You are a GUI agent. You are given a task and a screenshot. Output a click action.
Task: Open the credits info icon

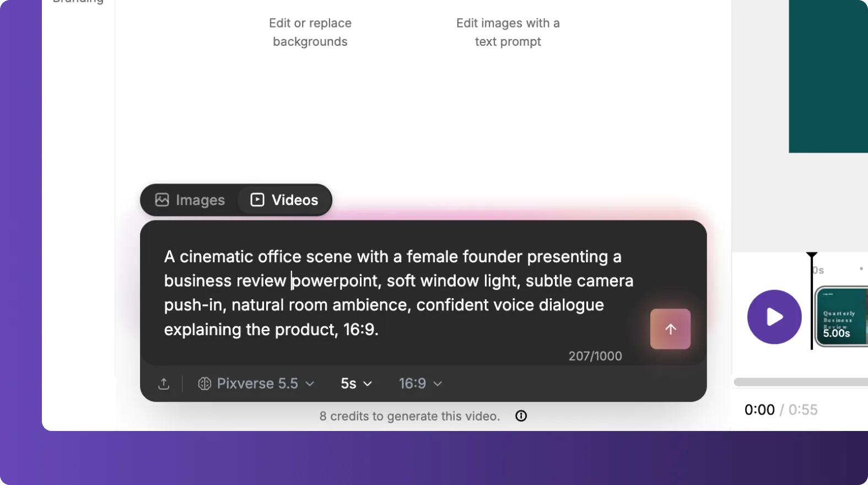[521, 416]
